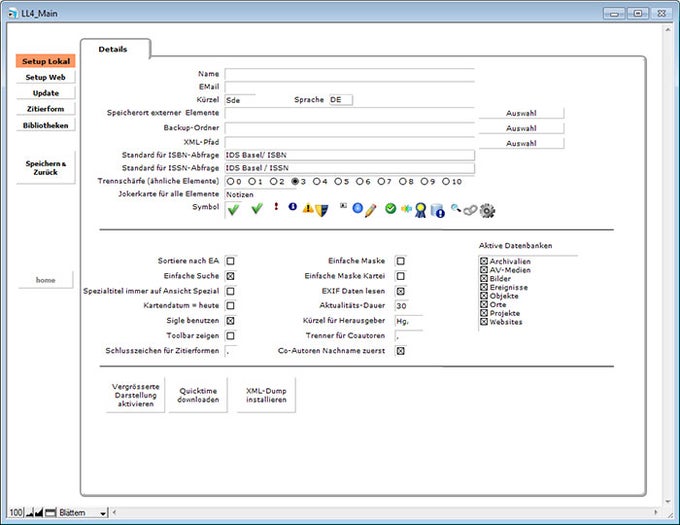This screenshot has height=525, width=680.
Task: Uncheck the Ereignisse database checkbox
Action: 484,287
